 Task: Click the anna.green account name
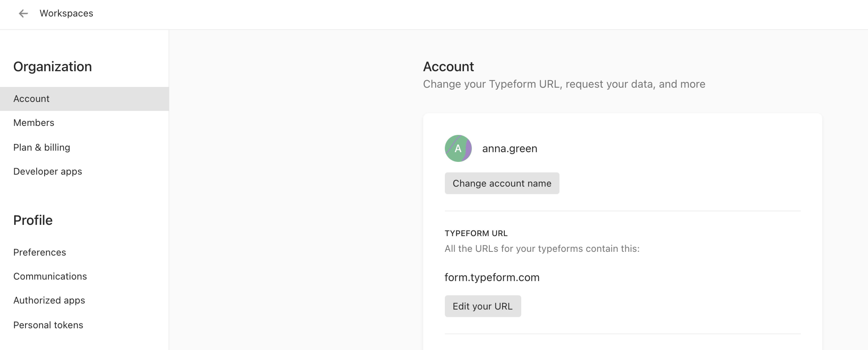[x=509, y=149]
